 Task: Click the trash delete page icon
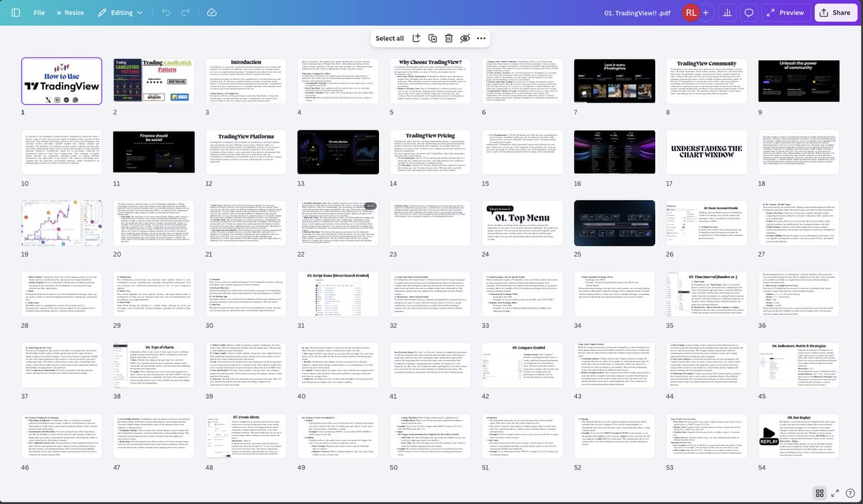point(449,38)
